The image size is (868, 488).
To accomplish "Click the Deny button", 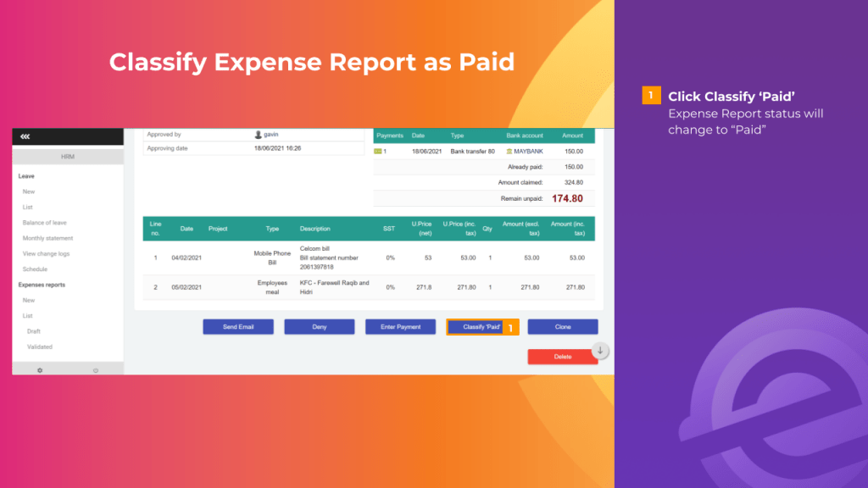I will click(x=320, y=326).
